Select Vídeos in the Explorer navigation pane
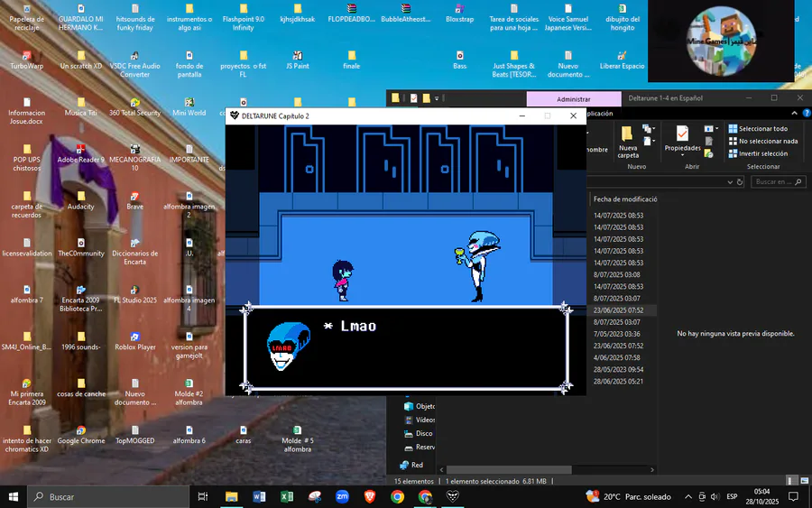The height and width of the screenshot is (508, 812). point(420,420)
